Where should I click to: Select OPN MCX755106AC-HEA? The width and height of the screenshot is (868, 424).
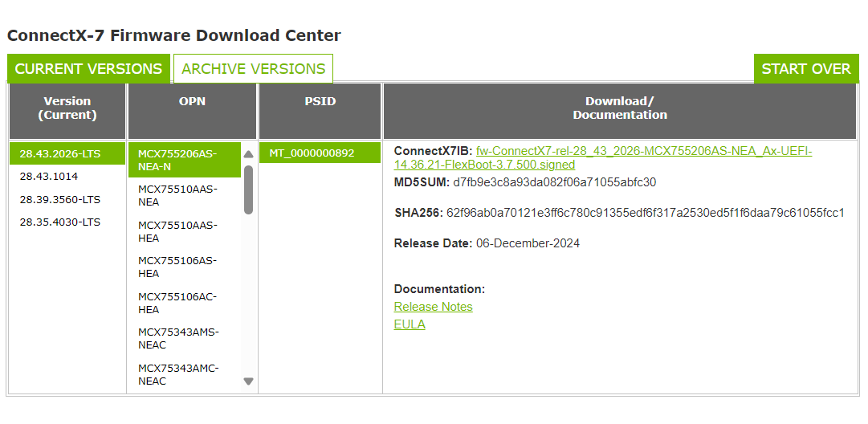177,303
